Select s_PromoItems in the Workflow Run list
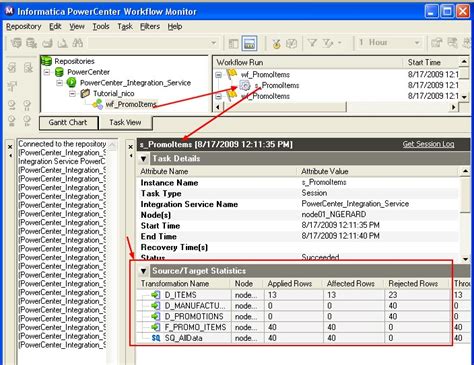This screenshot has width=474, height=365. (x=277, y=85)
